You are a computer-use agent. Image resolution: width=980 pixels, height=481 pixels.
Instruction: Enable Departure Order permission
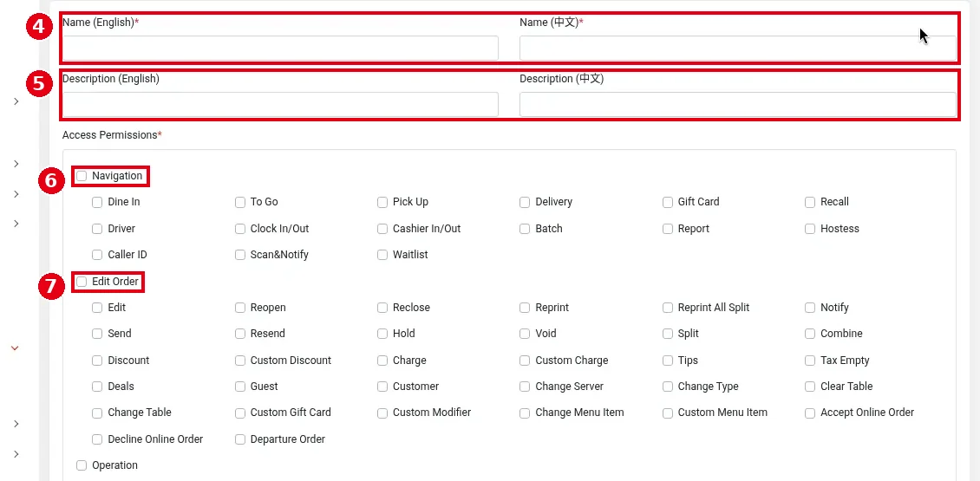click(x=240, y=439)
